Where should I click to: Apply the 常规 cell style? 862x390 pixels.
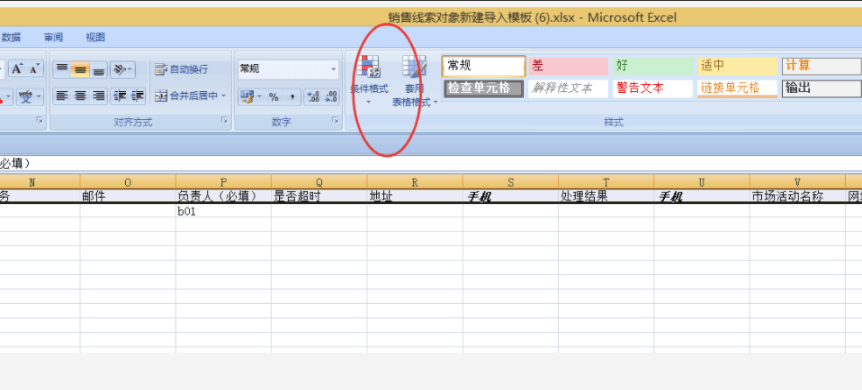tap(484, 66)
